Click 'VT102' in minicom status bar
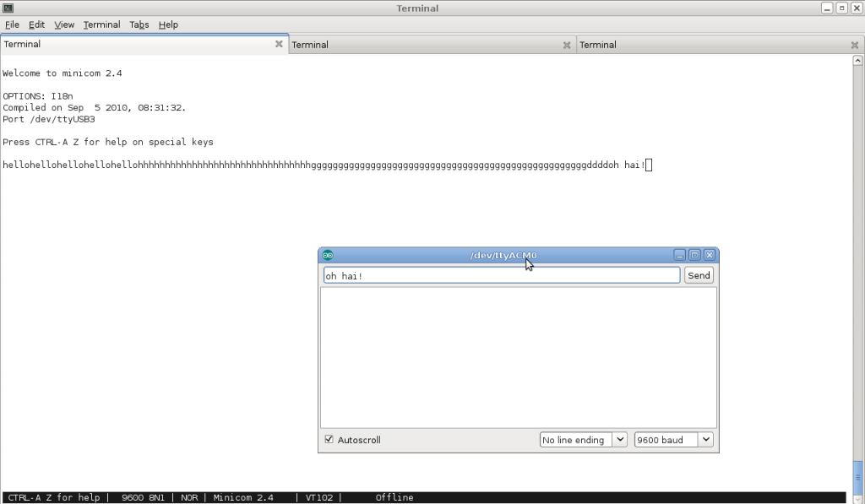Image resolution: width=865 pixels, height=504 pixels. [319, 497]
